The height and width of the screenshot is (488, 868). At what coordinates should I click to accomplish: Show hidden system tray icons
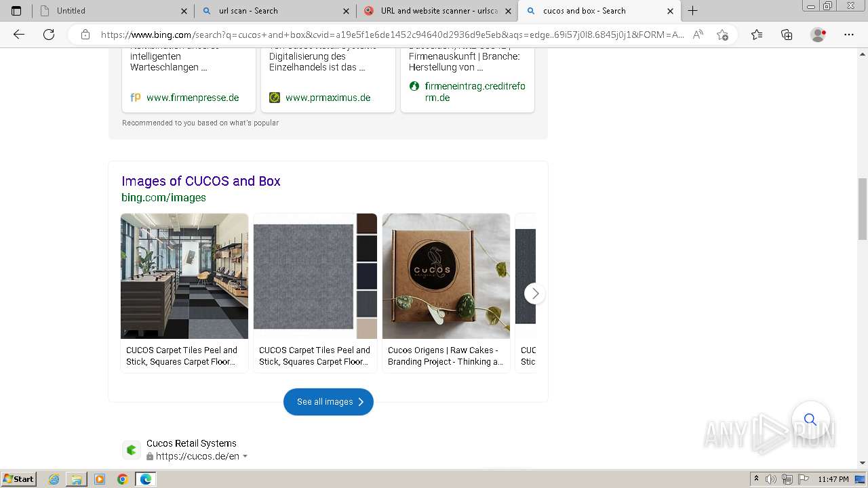(756, 479)
